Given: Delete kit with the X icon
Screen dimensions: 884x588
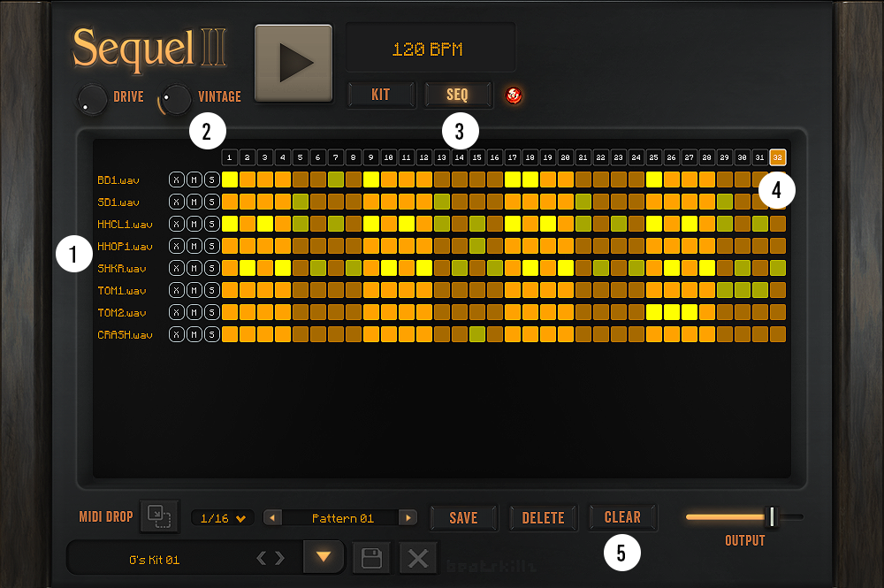Looking at the screenshot, I should point(418,559).
